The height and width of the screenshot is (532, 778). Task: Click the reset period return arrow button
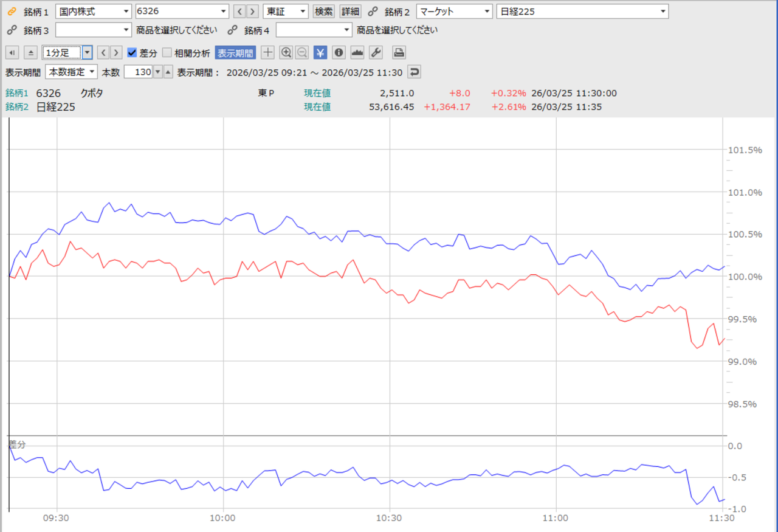tap(414, 72)
